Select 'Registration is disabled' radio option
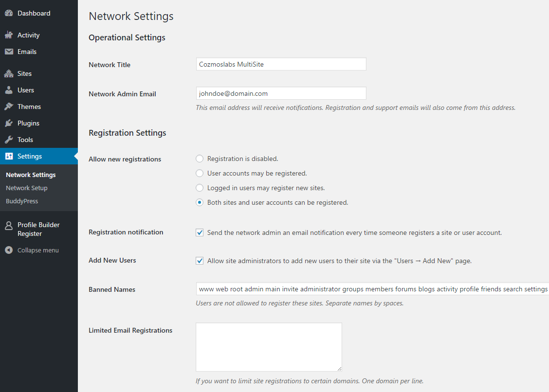549x392 pixels. [x=200, y=159]
